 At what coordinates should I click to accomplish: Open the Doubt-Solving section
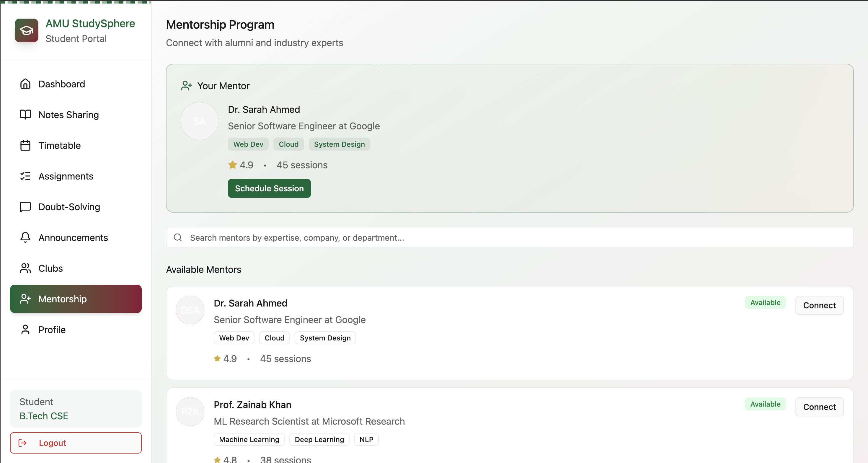(x=69, y=207)
